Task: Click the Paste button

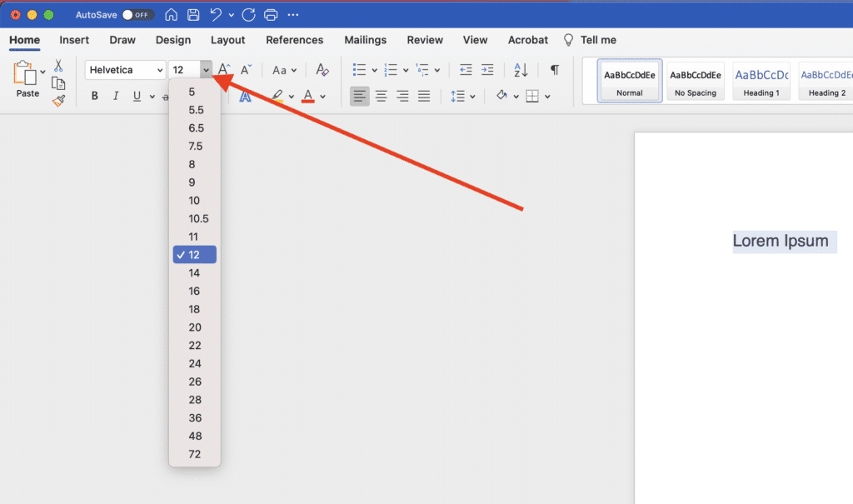Action: click(27, 81)
